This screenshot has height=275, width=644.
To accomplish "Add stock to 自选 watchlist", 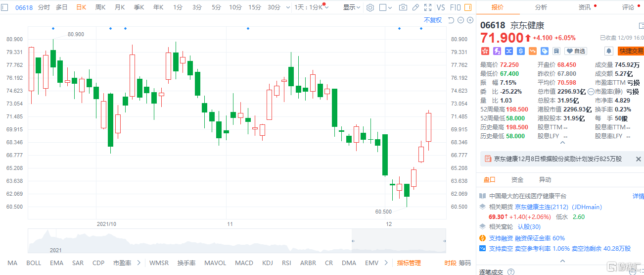I will coord(576,51).
